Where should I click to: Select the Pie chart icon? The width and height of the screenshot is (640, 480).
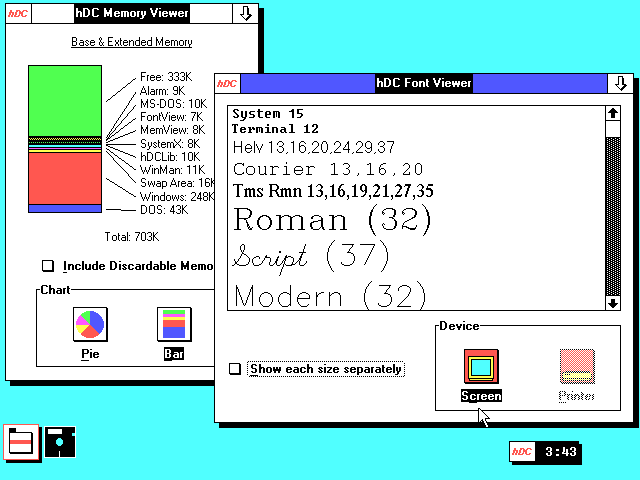tap(90, 324)
